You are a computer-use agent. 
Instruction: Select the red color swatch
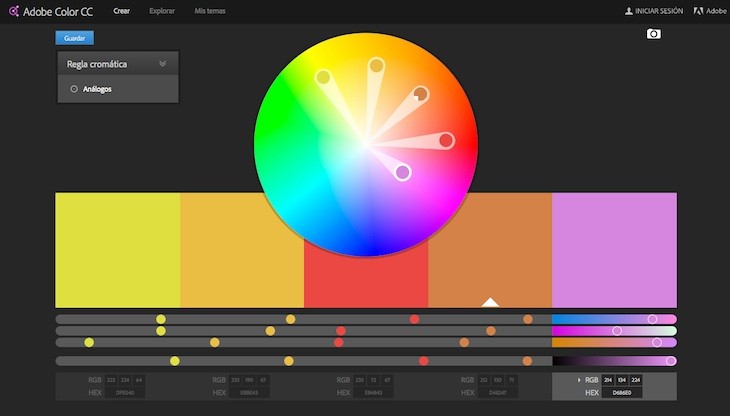(366, 275)
